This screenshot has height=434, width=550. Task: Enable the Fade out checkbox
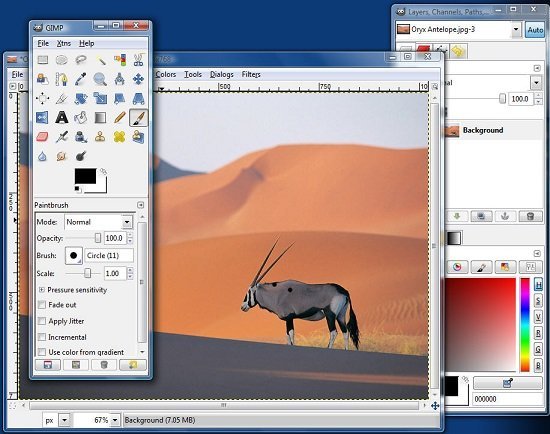[42, 305]
